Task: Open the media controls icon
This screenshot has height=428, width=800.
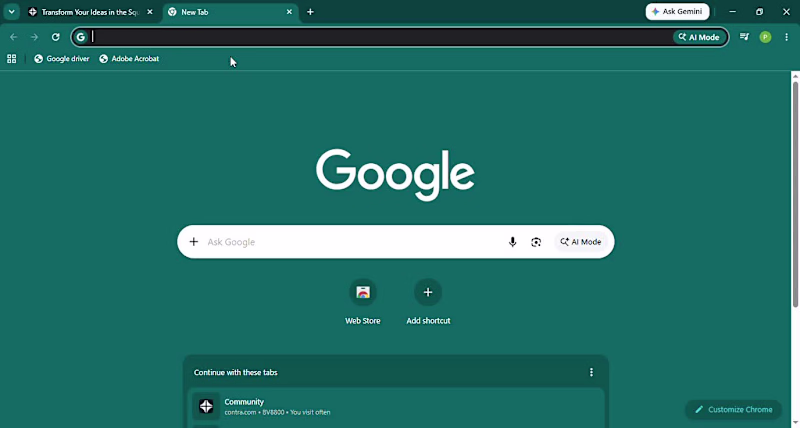Action: [744, 37]
